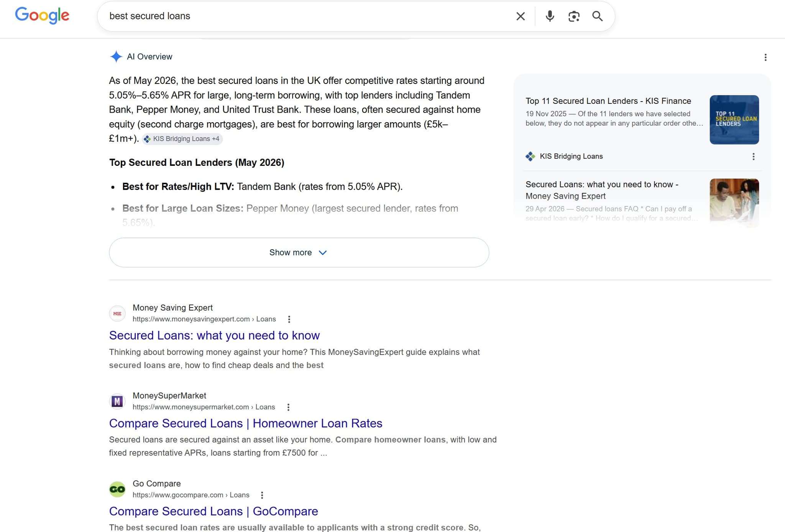Image resolution: width=785 pixels, height=532 pixels.
Task: Open more options for MoneySuperMarket result
Action: (288, 407)
